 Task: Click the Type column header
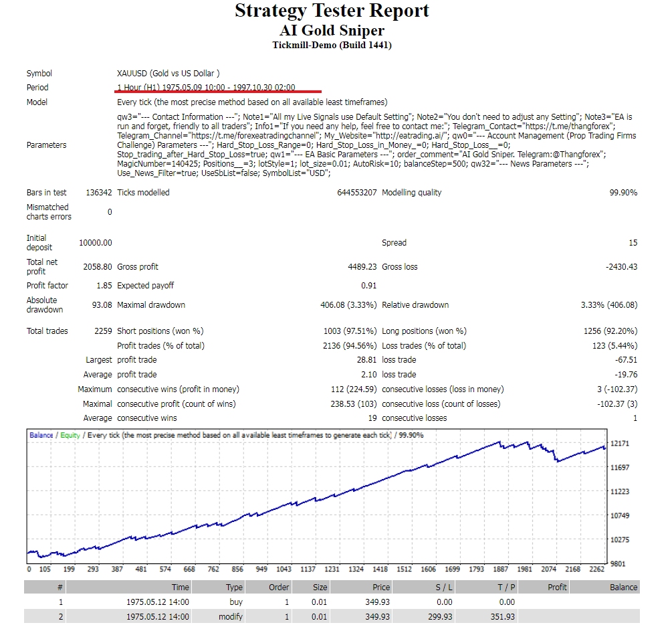click(x=234, y=587)
